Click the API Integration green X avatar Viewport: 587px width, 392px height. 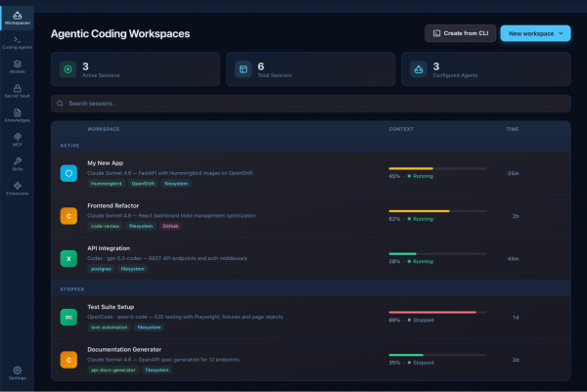coord(68,258)
